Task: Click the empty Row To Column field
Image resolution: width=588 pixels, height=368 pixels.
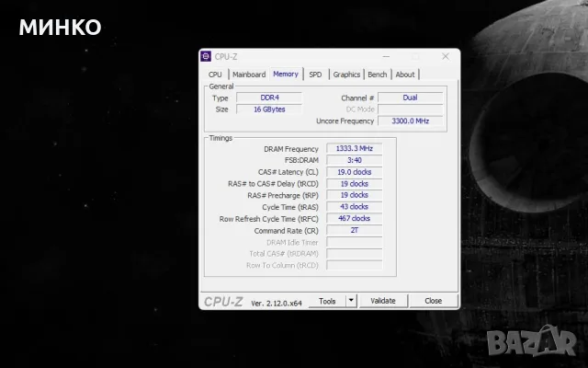Action: (355, 266)
